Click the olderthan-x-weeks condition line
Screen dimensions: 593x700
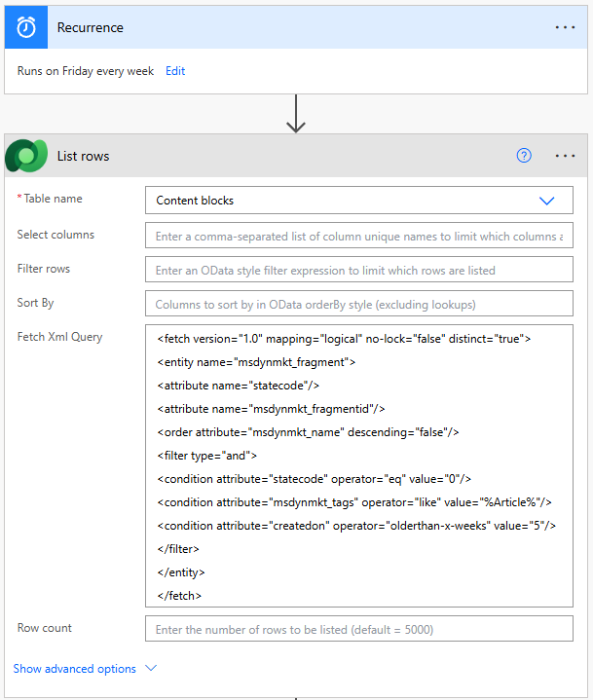[355, 526]
